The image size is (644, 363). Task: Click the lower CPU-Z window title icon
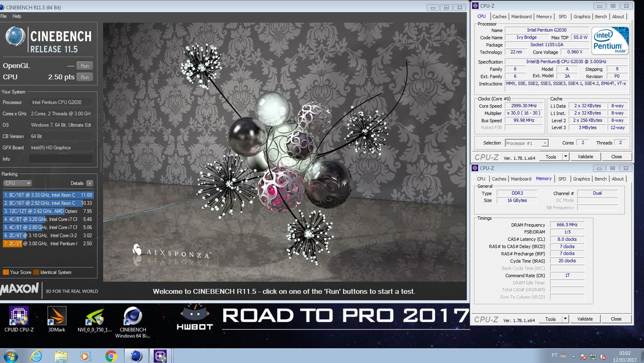475,168
